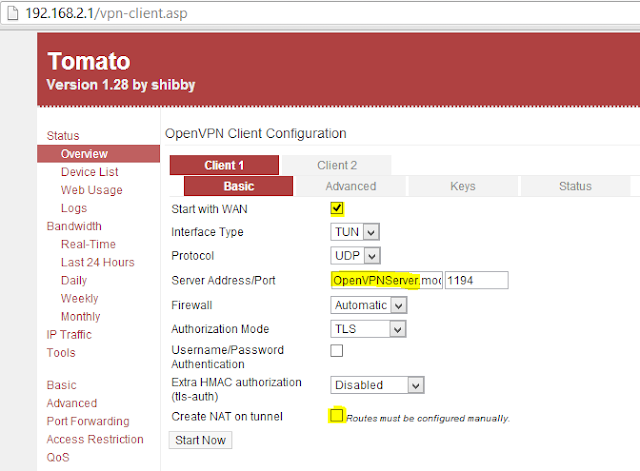Open the Web Usage page

coord(91,190)
